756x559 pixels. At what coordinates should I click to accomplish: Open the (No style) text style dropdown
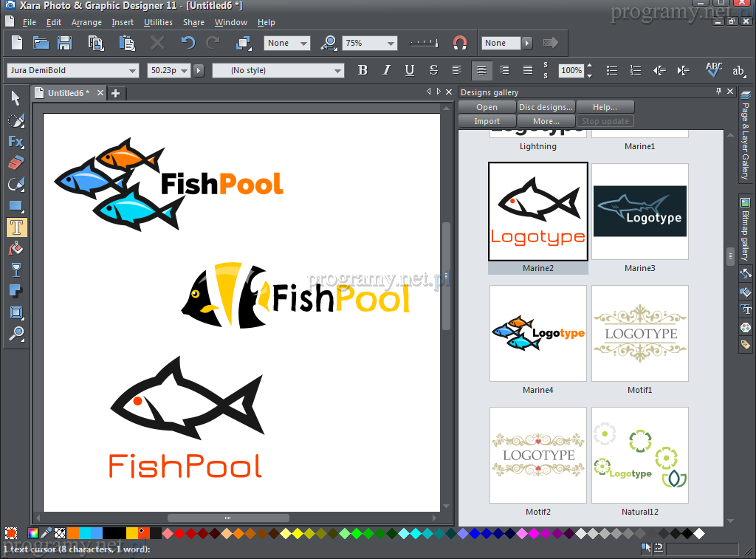[337, 71]
